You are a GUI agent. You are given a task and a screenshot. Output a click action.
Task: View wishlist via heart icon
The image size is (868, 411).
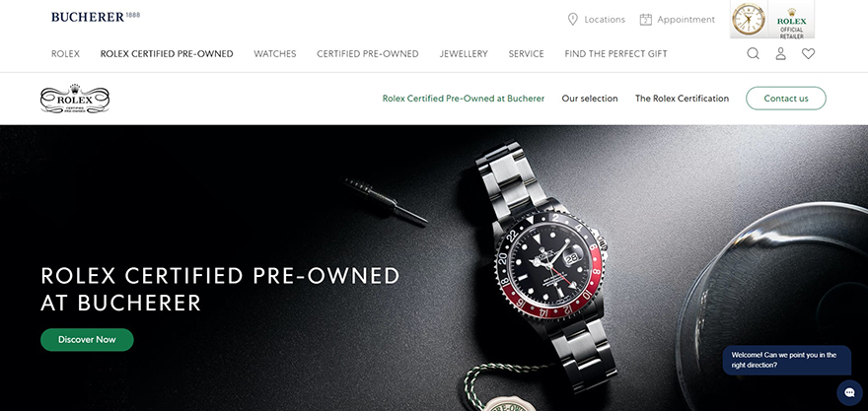coord(808,53)
